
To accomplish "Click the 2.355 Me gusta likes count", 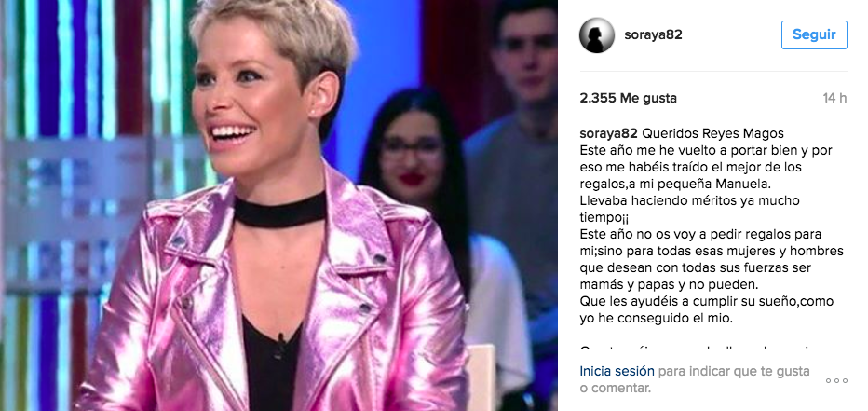I will click(628, 99).
